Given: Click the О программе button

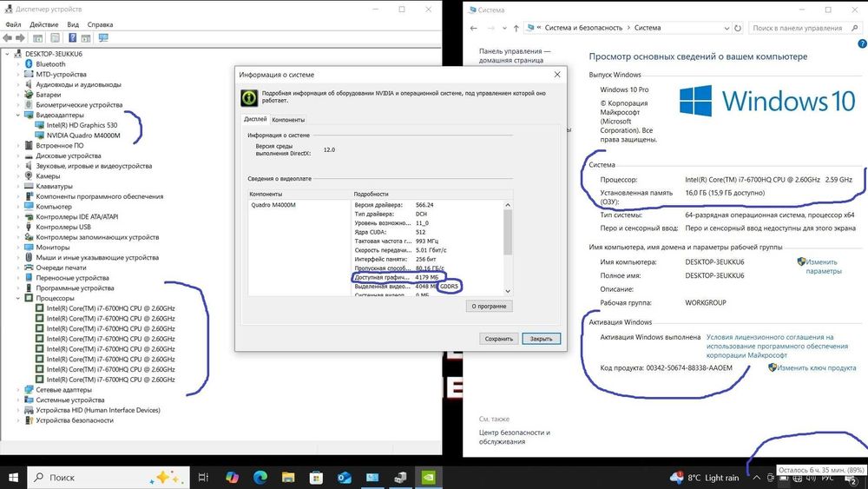Looking at the screenshot, I should [x=489, y=307].
